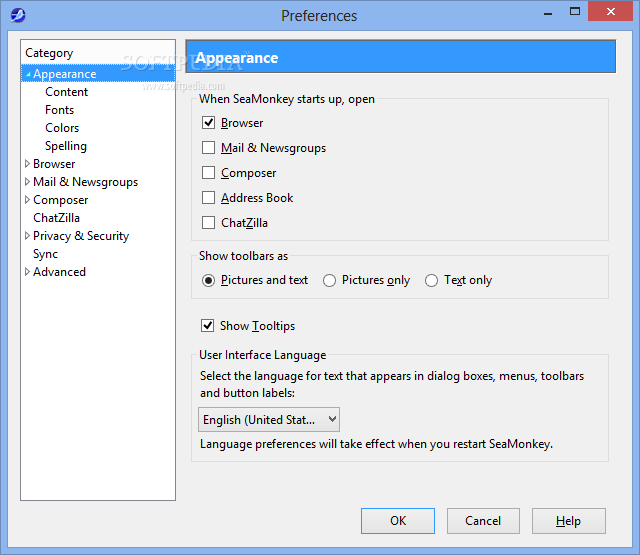Expand Mail & Newsgroups category arrow

coord(27,182)
